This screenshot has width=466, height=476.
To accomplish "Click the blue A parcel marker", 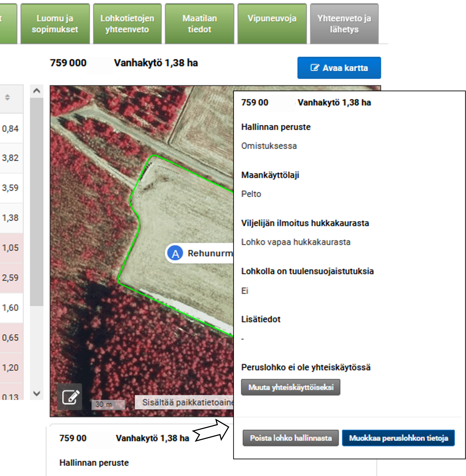I will (175, 253).
